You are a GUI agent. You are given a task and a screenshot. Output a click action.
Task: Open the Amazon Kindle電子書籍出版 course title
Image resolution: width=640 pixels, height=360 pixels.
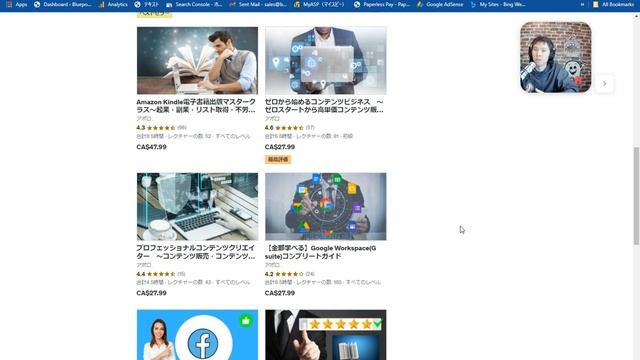196,106
